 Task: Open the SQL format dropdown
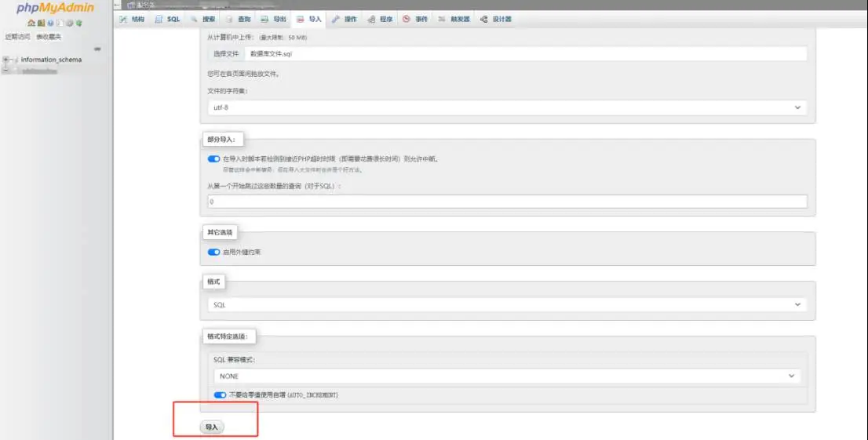pyautogui.click(x=506, y=304)
